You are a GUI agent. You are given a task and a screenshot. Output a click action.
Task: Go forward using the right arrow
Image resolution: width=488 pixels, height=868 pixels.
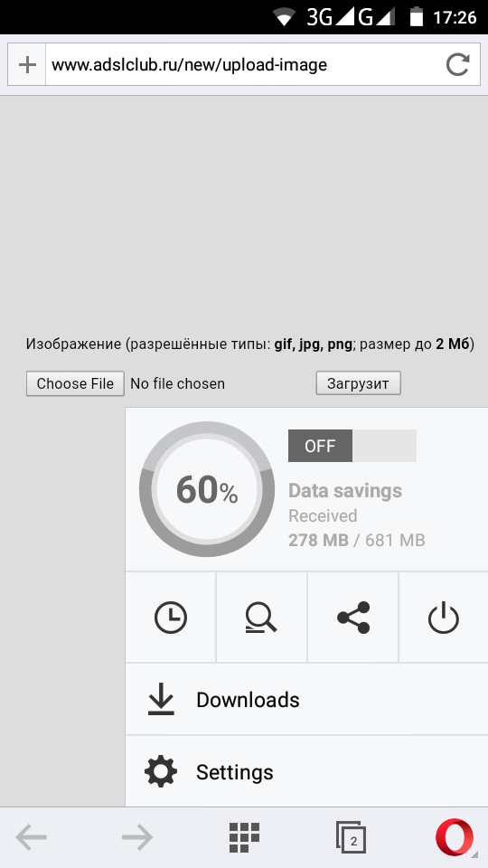click(137, 837)
